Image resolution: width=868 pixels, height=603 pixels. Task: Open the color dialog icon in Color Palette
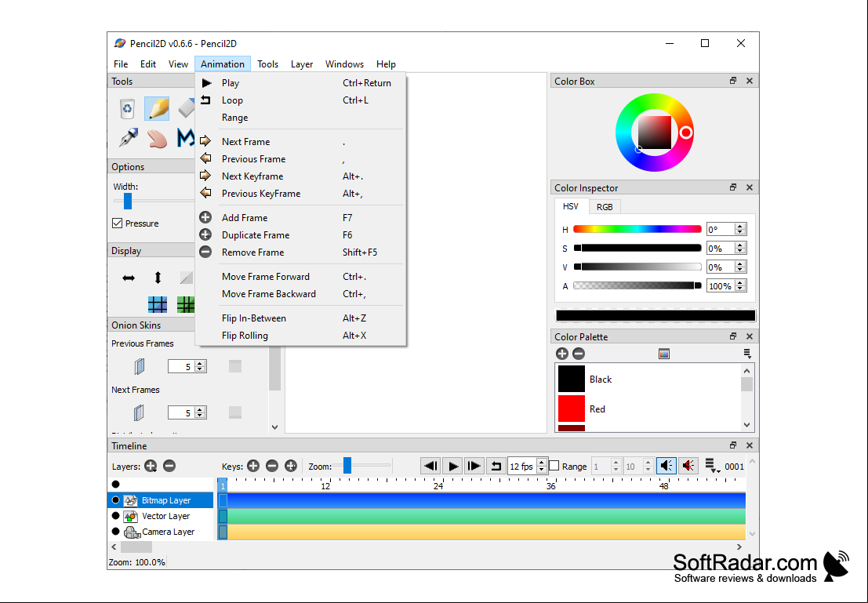(x=664, y=354)
